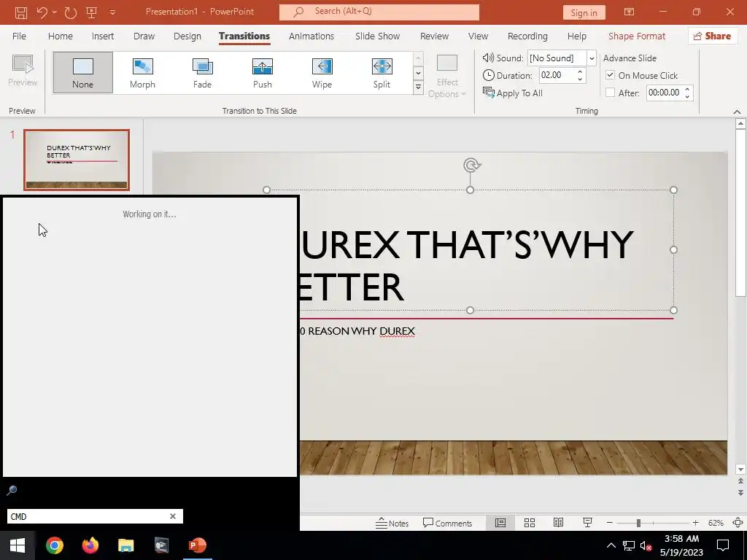This screenshot has height=560, width=747.
Task: Click the rotation handle of title box
Action: tap(472, 166)
